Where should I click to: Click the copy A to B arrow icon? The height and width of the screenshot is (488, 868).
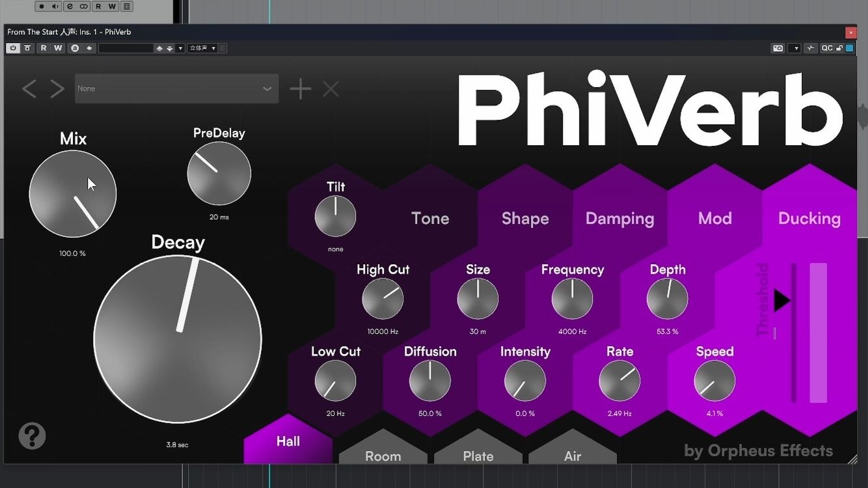(x=89, y=48)
